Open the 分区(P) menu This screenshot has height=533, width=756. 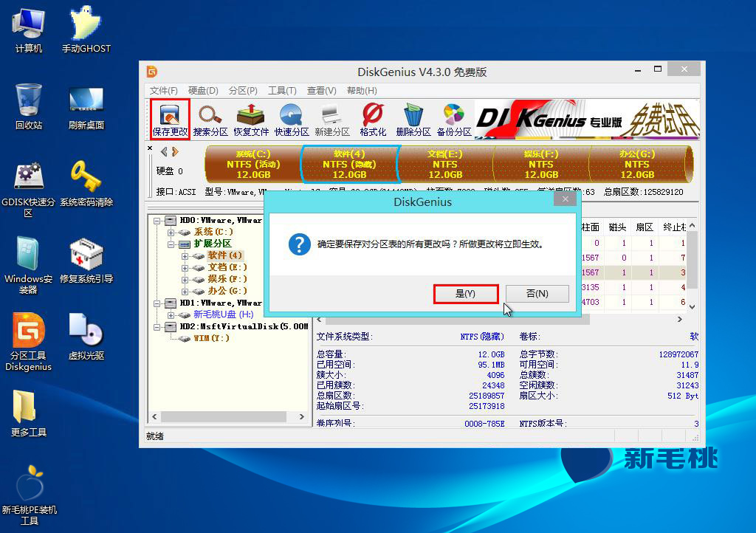243,91
